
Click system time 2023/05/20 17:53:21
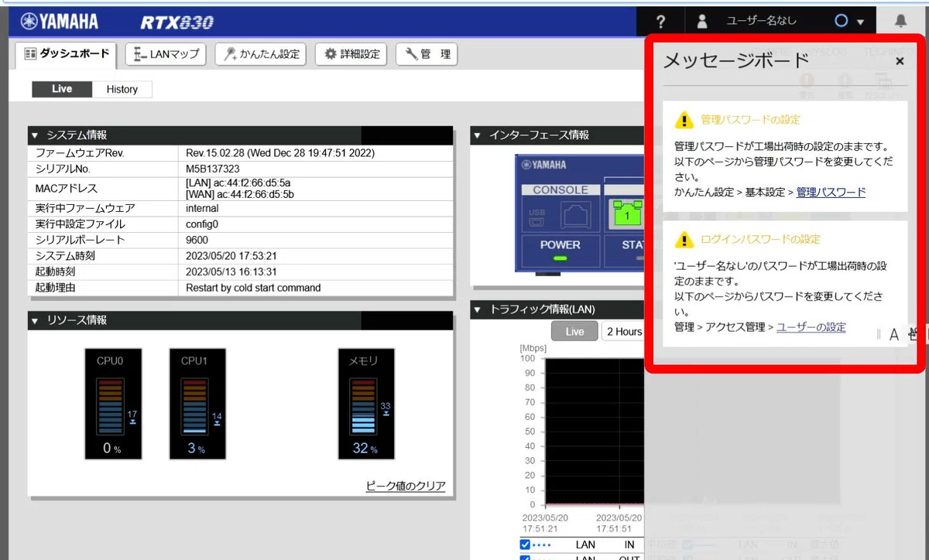(231, 256)
